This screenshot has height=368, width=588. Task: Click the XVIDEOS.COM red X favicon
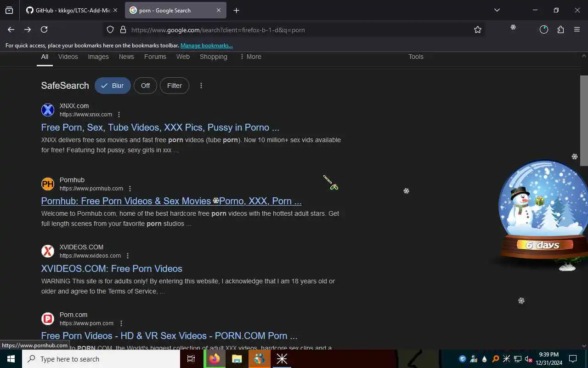pyautogui.click(x=48, y=251)
